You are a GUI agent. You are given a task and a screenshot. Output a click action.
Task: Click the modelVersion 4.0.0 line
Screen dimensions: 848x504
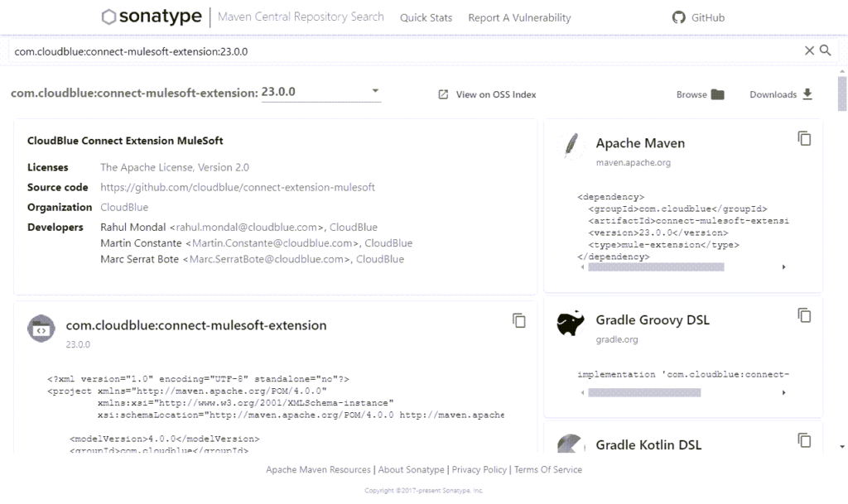[165, 439]
